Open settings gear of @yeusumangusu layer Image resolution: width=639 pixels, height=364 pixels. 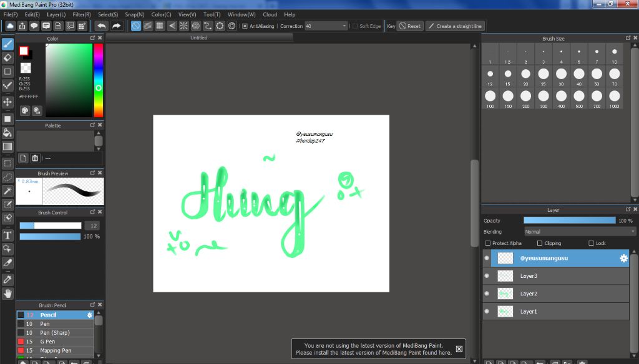[x=623, y=258]
